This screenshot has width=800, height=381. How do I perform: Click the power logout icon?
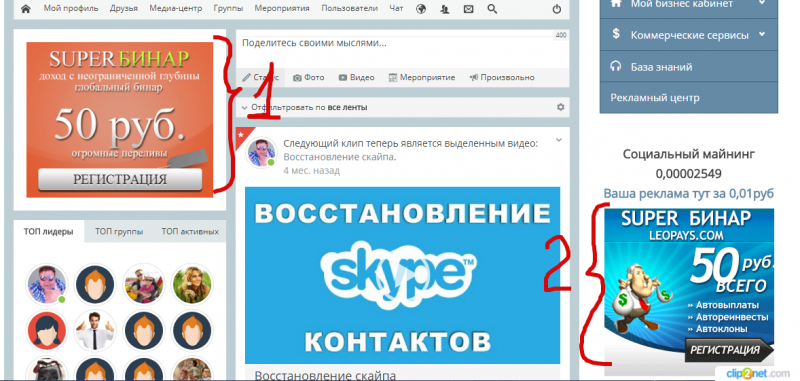(x=557, y=9)
